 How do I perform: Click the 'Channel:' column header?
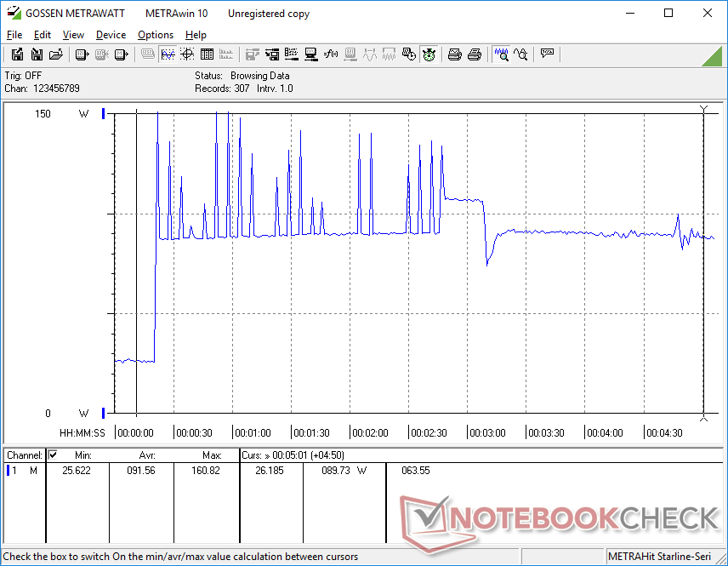25,455
